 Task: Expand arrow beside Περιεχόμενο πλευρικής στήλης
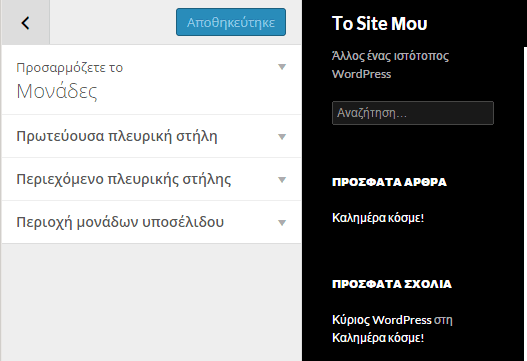tap(282, 179)
